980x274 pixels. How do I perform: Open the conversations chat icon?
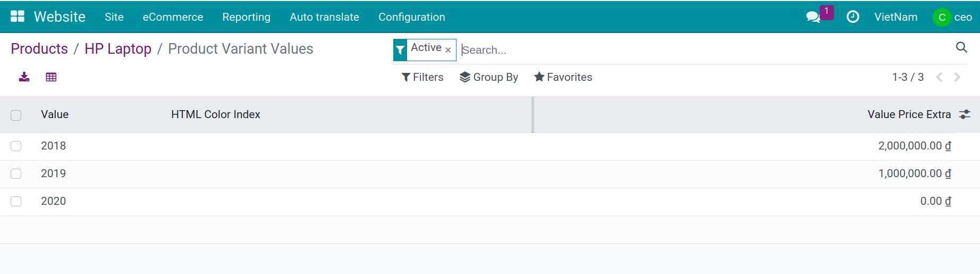click(813, 17)
